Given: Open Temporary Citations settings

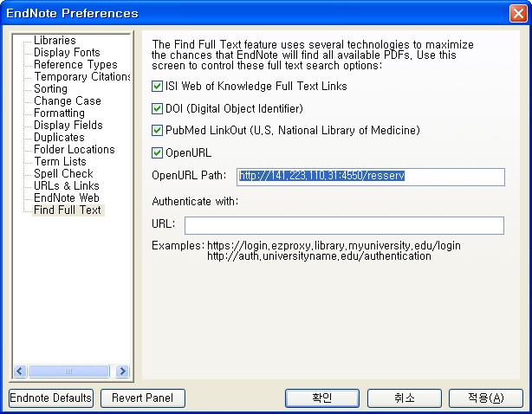Looking at the screenshot, I should (x=82, y=76).
